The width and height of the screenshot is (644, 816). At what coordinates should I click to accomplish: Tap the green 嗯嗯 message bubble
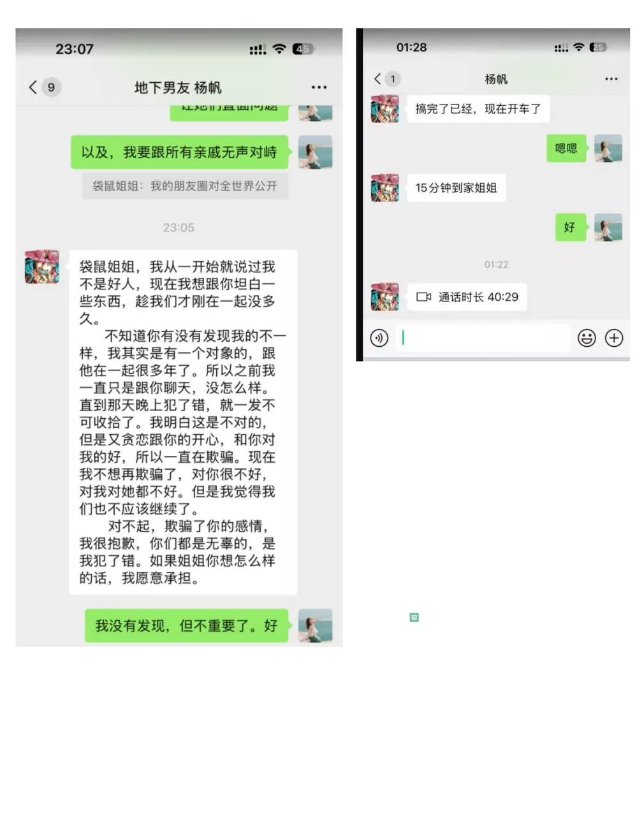point(567,149)
